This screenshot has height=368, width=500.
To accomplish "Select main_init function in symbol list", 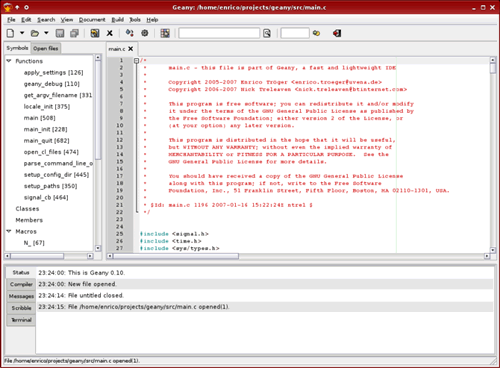I will [45, 129].
